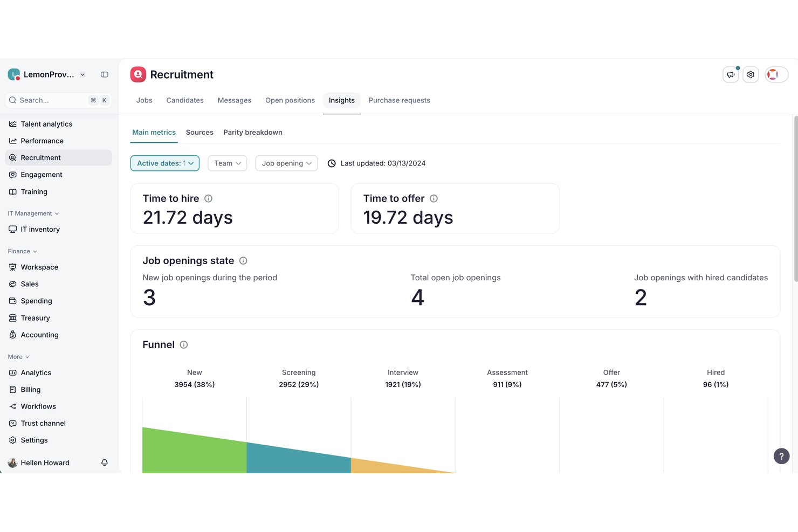This screenshot has height=532, width=798.
Task: Switch to the Messages tab
Action: (x=235, y=100)
